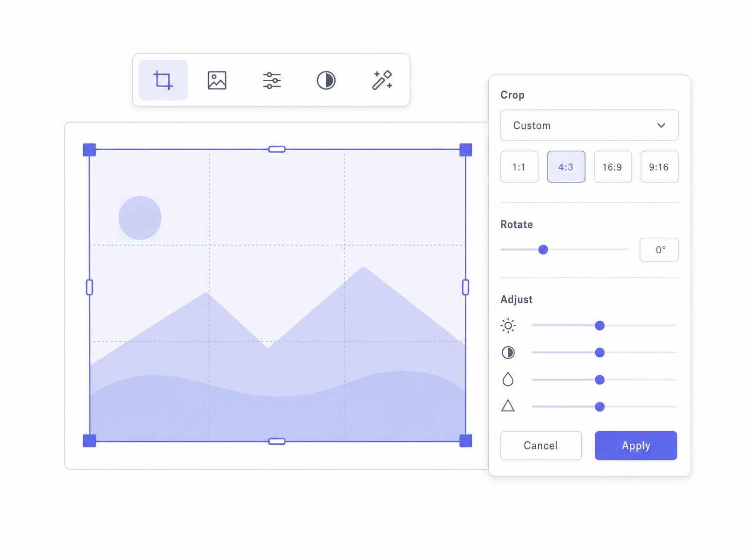This screenshot has height=560, width=747.
Task: Choose the 1:1 aspect ratio
Action: click(519, 167)
